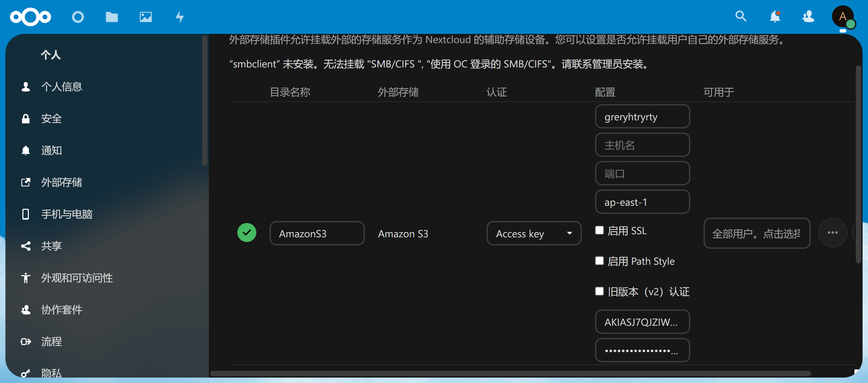The height and width of the screenshot is (383, 868).
Task: Open 个人信息 sidebar link
Action: 61,87
